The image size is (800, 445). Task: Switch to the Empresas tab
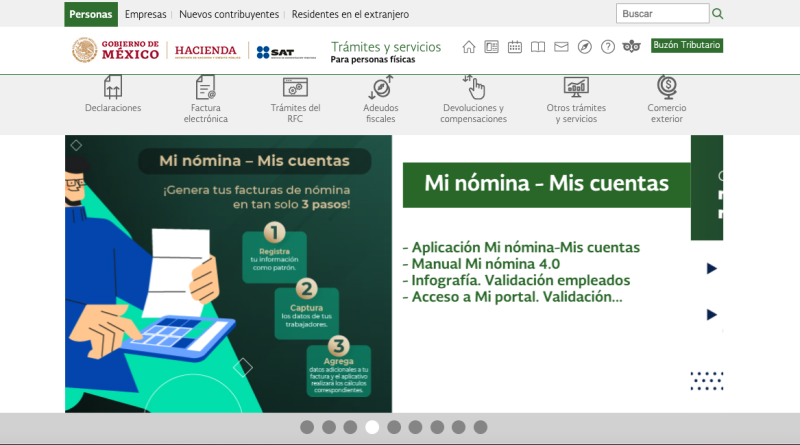click(x=146, y=15)
